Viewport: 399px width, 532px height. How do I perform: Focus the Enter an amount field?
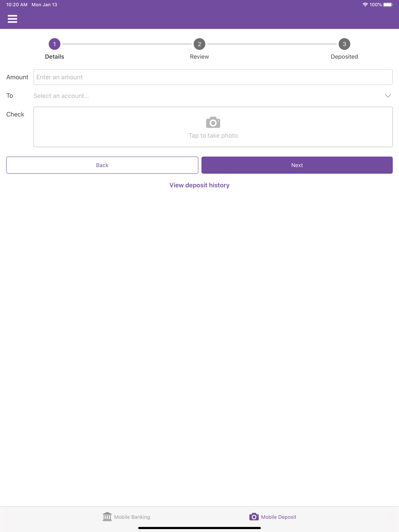[x=213, y=77]
